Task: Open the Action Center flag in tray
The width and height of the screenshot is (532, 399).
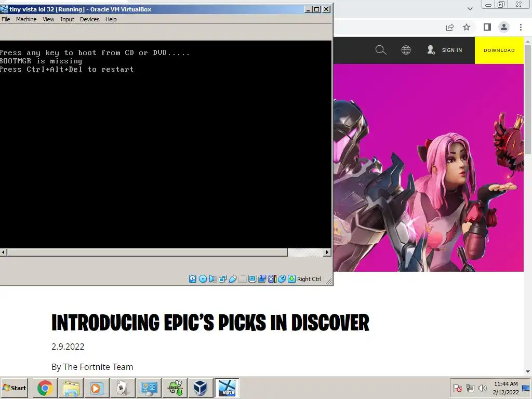Action: coord(457,388)
